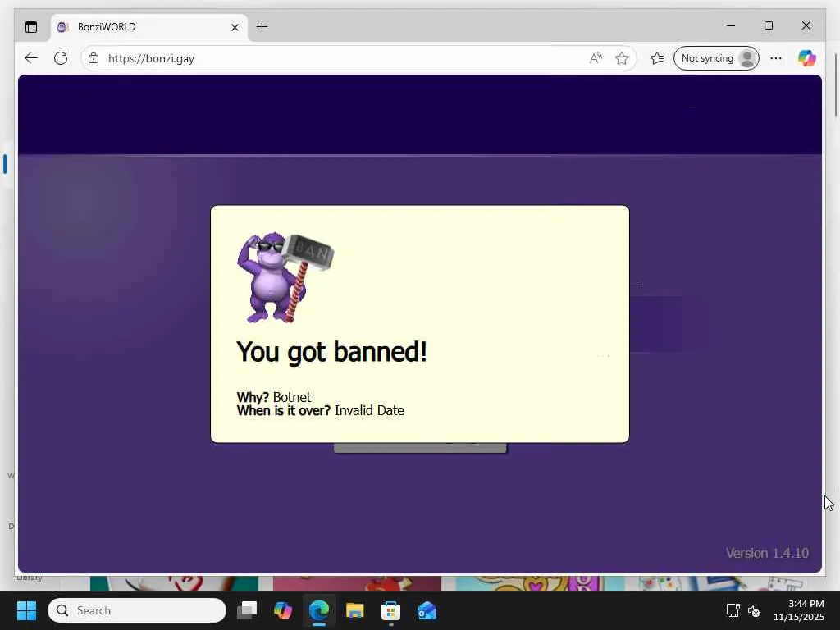The width and height of the screenshot is (840, 630).
Task: Close the BonziWORLD tab
Action: (235, 27)
